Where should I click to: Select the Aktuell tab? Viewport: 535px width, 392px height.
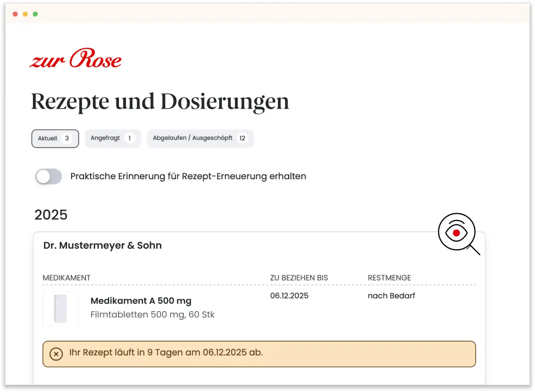click(x=55, y=139)
